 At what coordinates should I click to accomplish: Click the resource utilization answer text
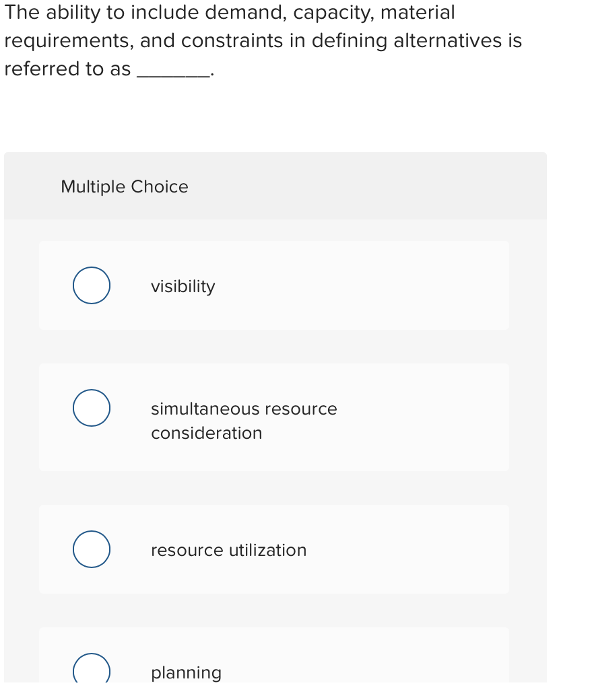coord(228,550)
